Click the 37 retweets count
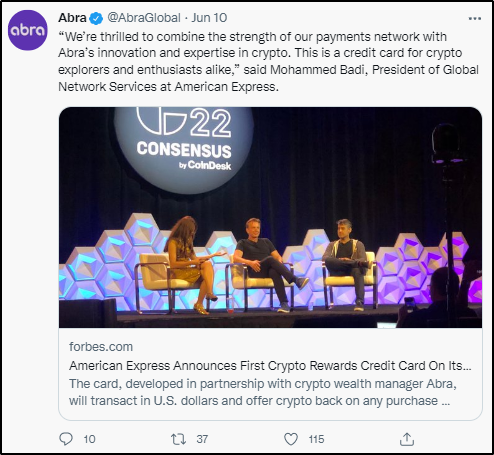This screenshot has height=455, width=494. coord(202,439)
